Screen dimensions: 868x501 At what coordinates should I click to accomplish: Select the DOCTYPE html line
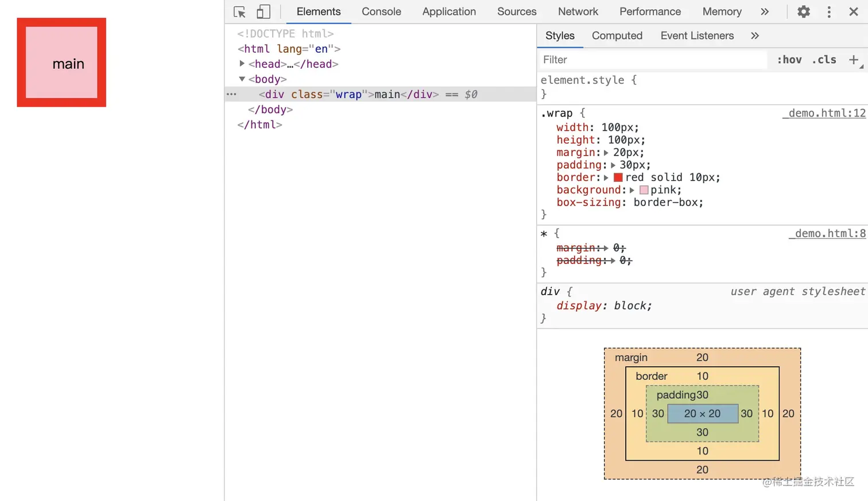point(285,34)
